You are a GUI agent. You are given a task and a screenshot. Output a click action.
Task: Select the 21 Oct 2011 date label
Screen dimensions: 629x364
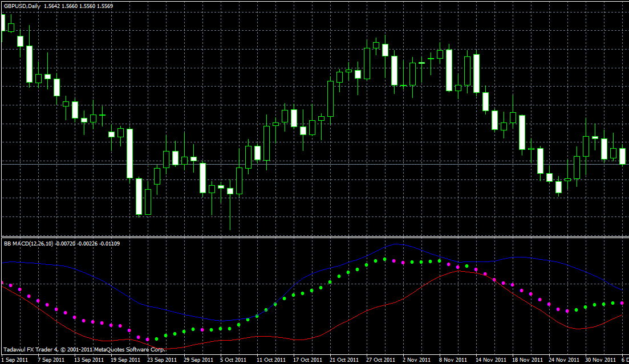[344, 359]
